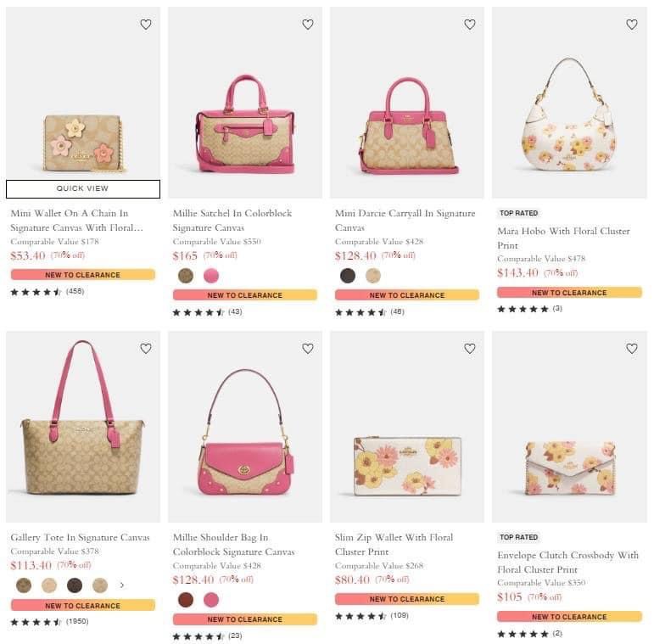View Slim Zip Wallet product photo
654x644 pixels.
point(407,467)
